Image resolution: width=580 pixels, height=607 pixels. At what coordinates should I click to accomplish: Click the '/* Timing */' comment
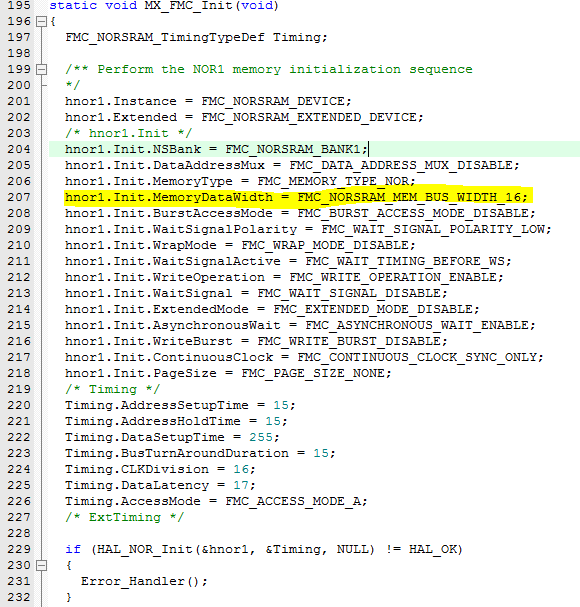tap(112, 389)
